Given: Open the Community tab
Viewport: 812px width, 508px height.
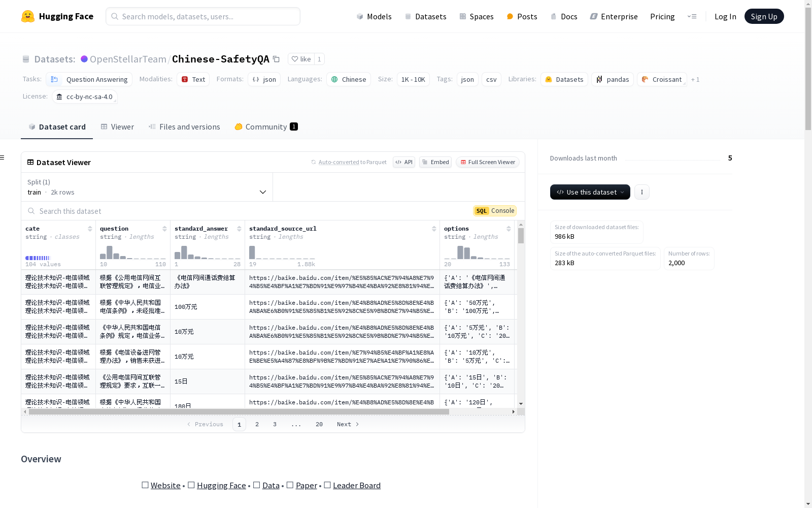Looking at the screenshot, I should click(x=266, y=127).
